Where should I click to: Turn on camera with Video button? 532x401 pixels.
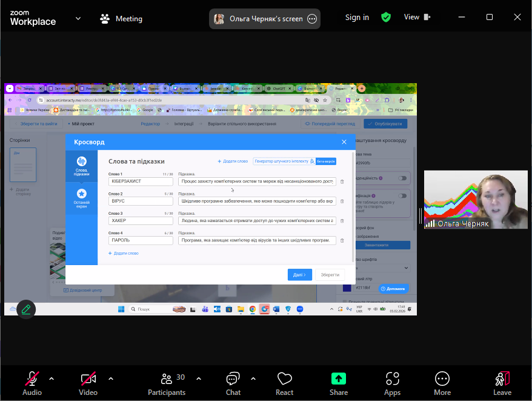click(x=88, y=383)
